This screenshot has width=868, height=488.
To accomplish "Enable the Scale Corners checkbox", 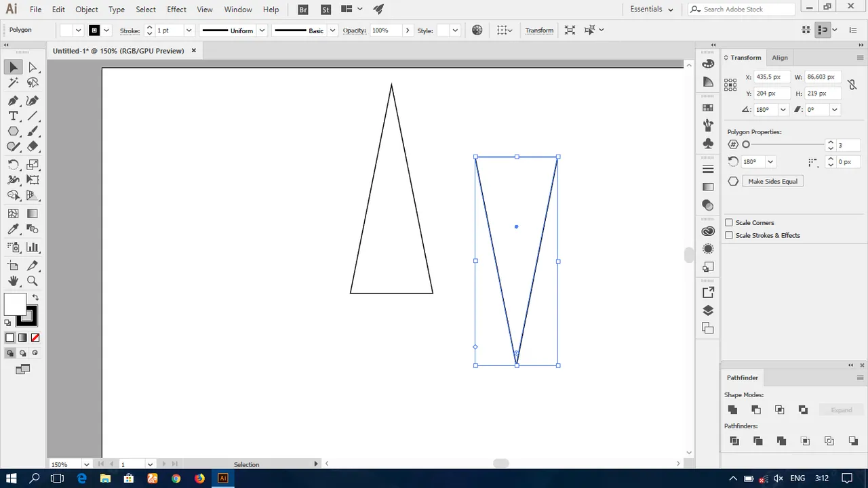I will (729, 222).
